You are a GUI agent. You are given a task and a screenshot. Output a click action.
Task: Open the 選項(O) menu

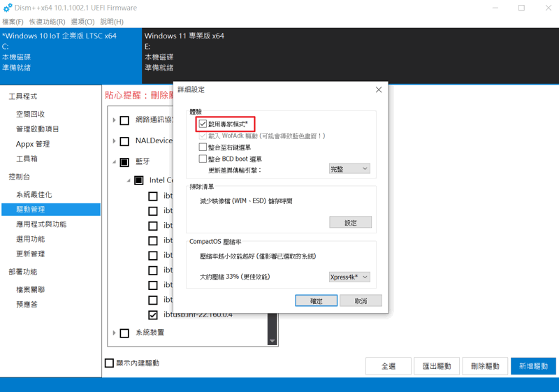coord(82,22)
